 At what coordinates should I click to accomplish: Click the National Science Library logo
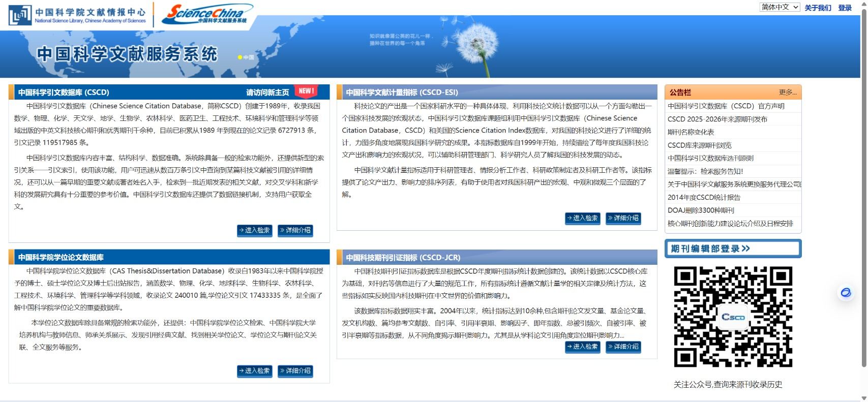click(77, 15)
